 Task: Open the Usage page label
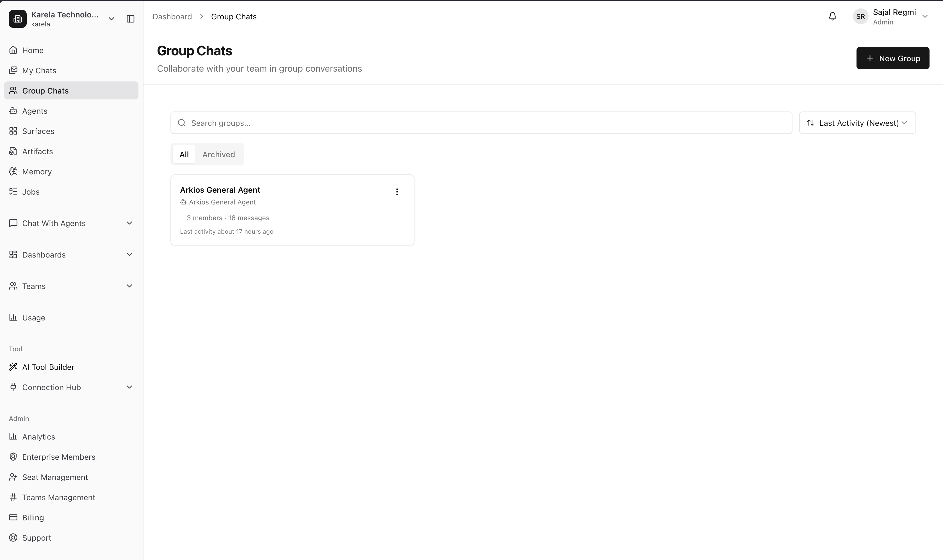[34, 317]
